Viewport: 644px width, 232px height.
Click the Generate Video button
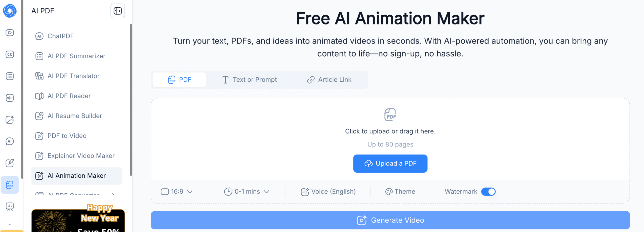(390, 220)
